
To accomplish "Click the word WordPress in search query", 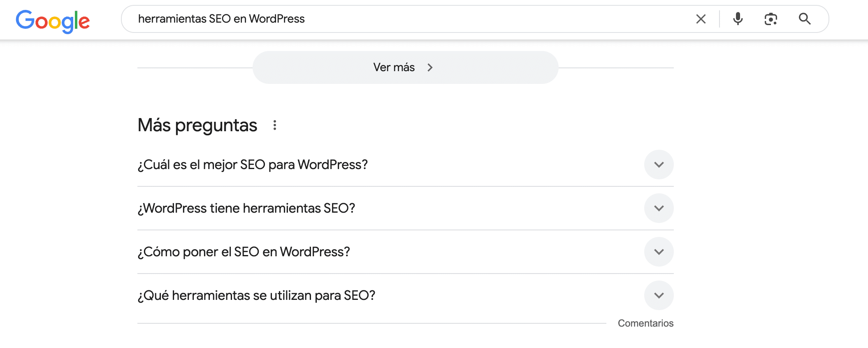I will click(x=276, y=19).
